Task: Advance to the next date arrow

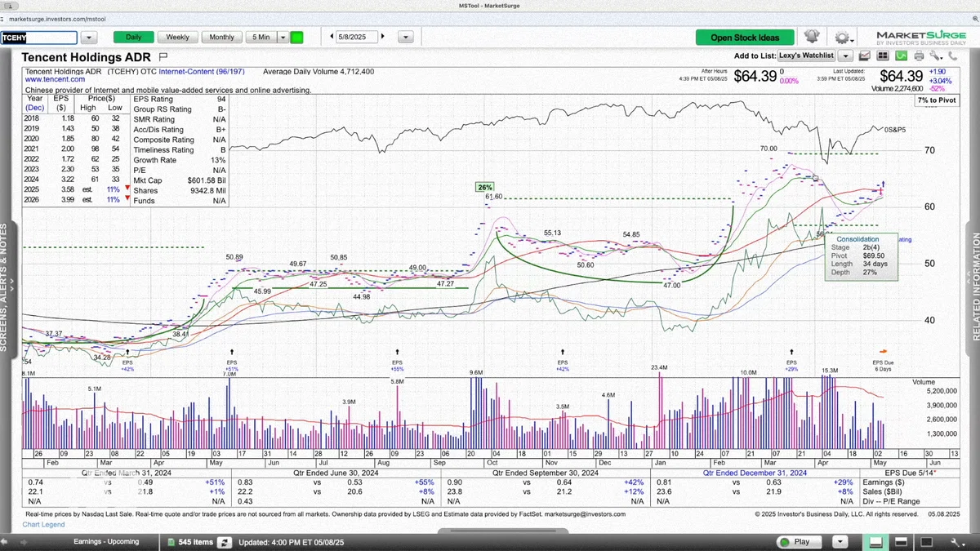Action: click(x=383, y=37)
